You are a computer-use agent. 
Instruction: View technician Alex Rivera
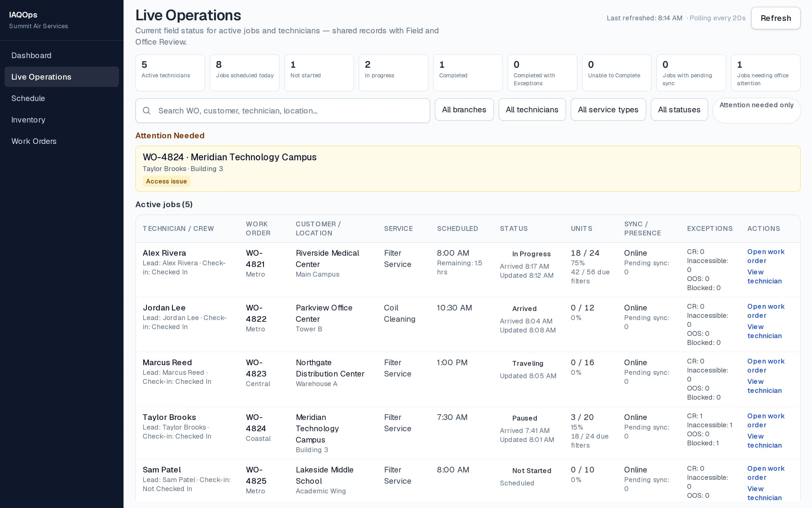(764, 277)
